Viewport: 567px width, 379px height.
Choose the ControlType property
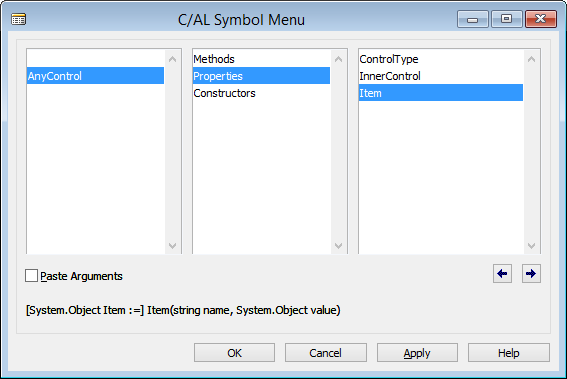tap(441, 59)
